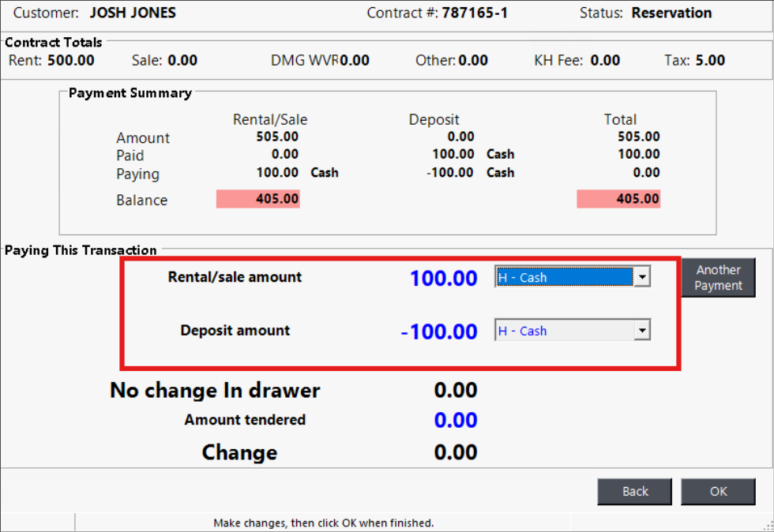
Task: Click contract number 787165-1
Action: (475, 13)
